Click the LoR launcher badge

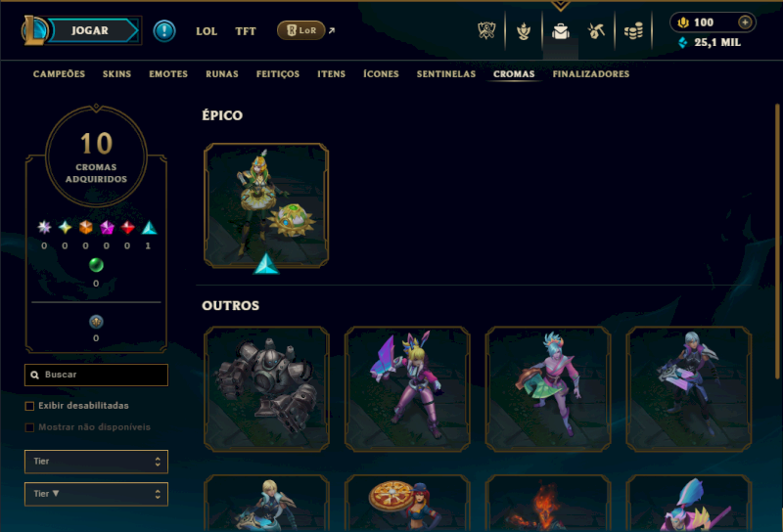[x=301, y=30]
